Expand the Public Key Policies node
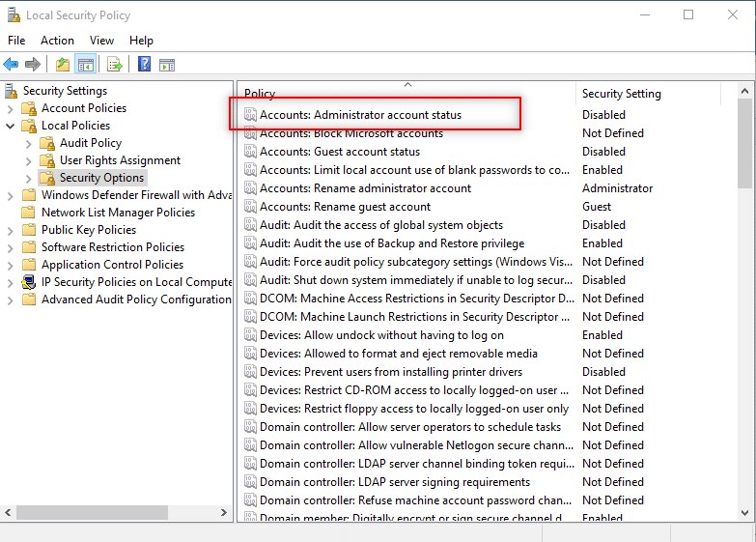Screen dimensions: 756x542 point(10,231)
